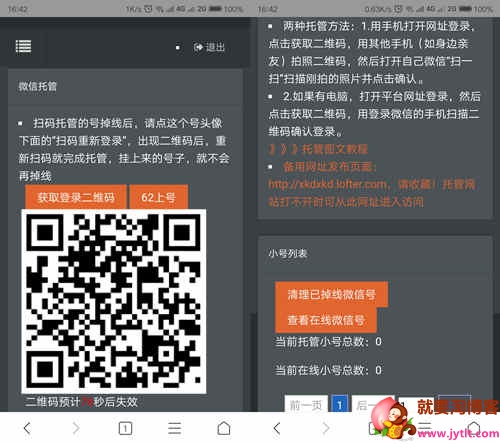500x444 pixels.
Task: Go to 前一页 previous page
Action: tap(305, 404)
